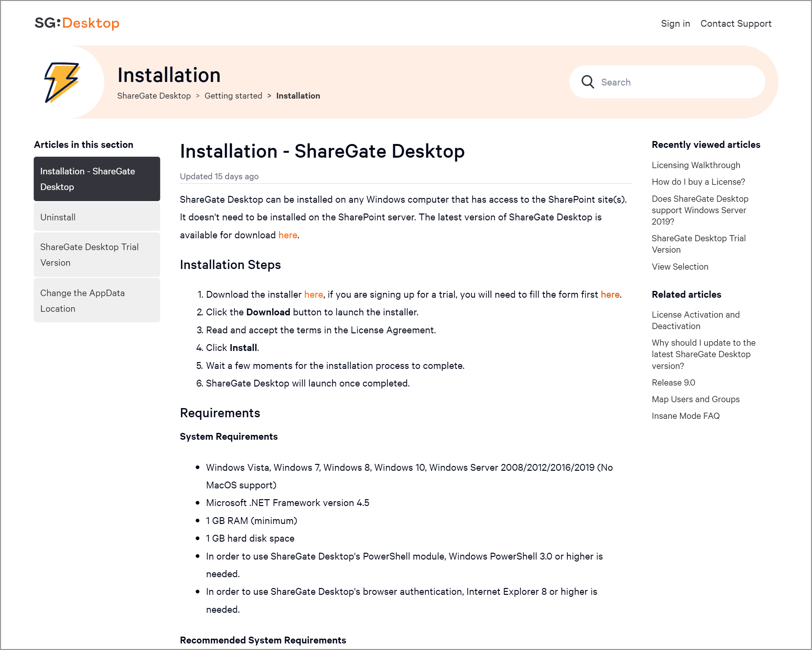812x650 pixels.
Task: Click 'Microsoft .NET Framework version 4.5' bullet
Action: click(x=287, y=503)
